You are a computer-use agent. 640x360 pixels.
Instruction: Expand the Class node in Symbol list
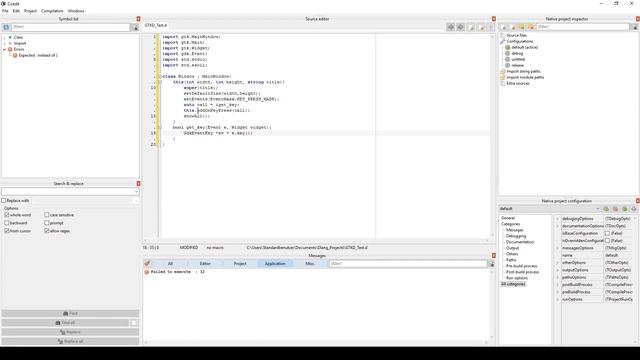coord(4,38)
